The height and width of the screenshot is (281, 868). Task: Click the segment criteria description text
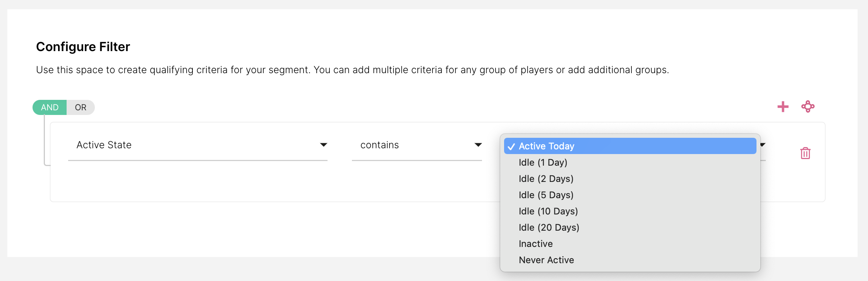point(352,70)
